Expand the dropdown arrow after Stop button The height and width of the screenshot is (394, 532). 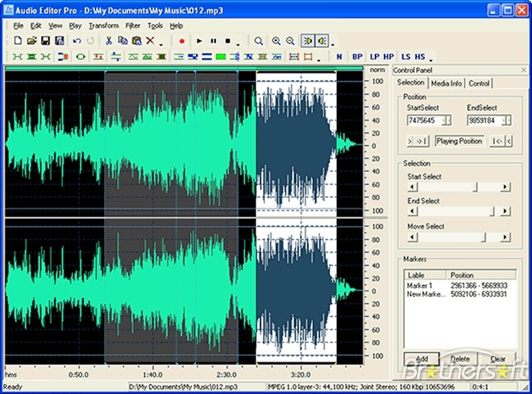click(238, 43)
